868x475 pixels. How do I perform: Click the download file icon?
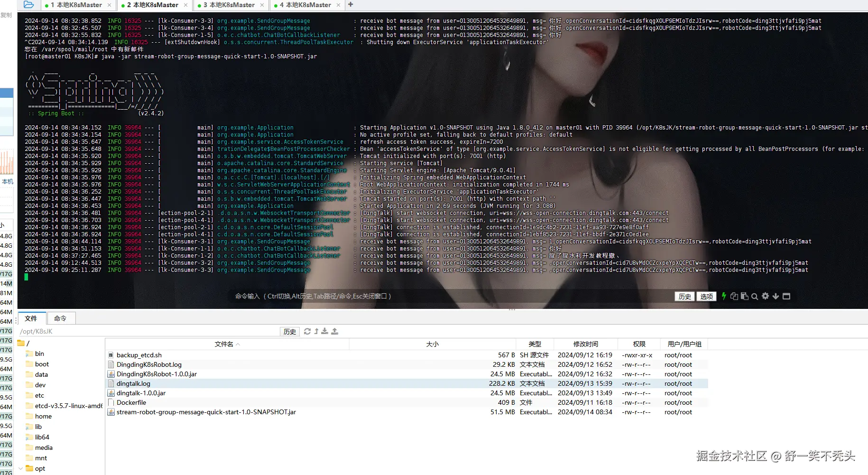coord(325,331)
